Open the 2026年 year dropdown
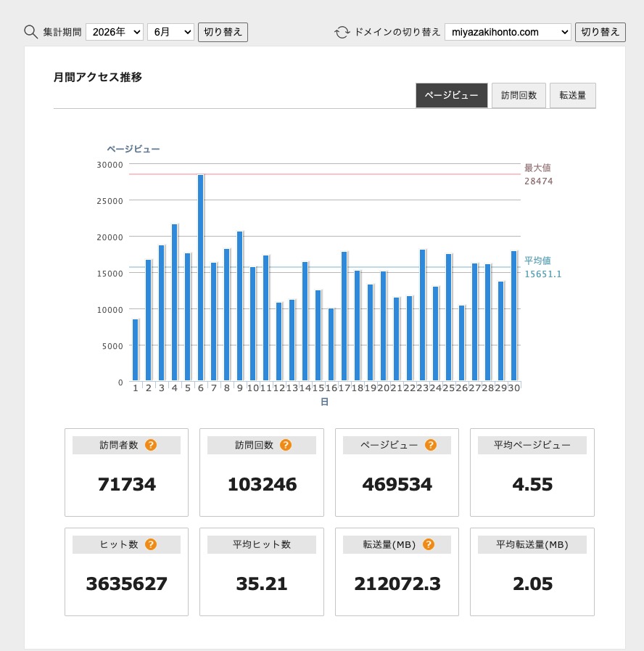The height and width of the screenshot is (651, 644). (115, 32)
